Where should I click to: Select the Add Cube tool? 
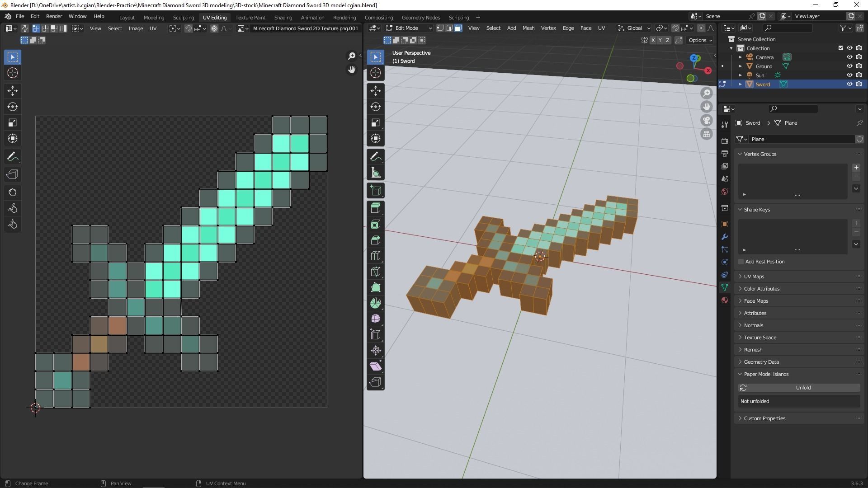[x=375, y=191]
